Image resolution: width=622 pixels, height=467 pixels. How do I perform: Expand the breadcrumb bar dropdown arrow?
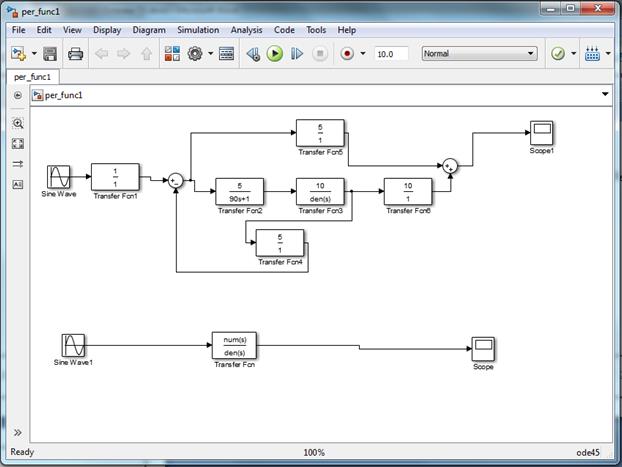tap(605, 94)
